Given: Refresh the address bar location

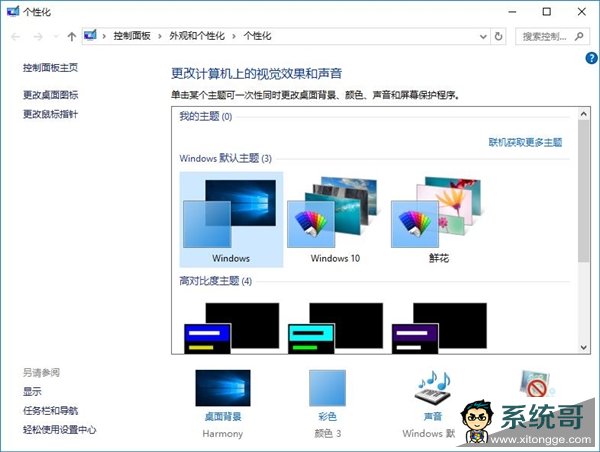Looking at the screenshot, I should point(498,37).
